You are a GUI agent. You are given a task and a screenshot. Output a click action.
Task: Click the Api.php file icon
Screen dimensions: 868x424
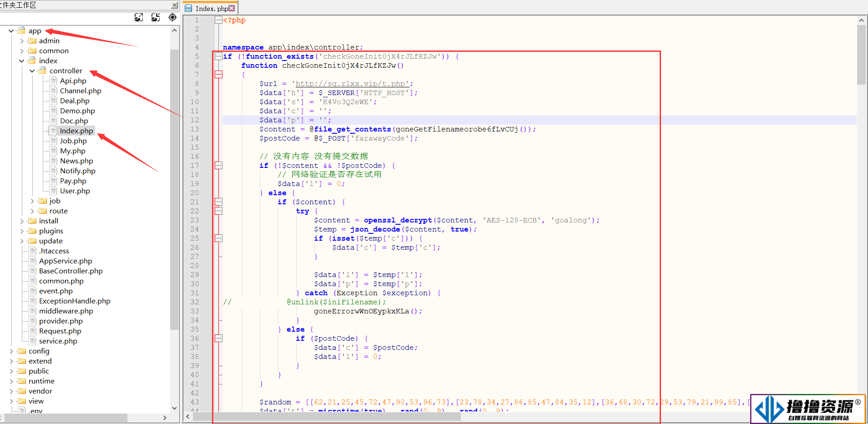53,81
